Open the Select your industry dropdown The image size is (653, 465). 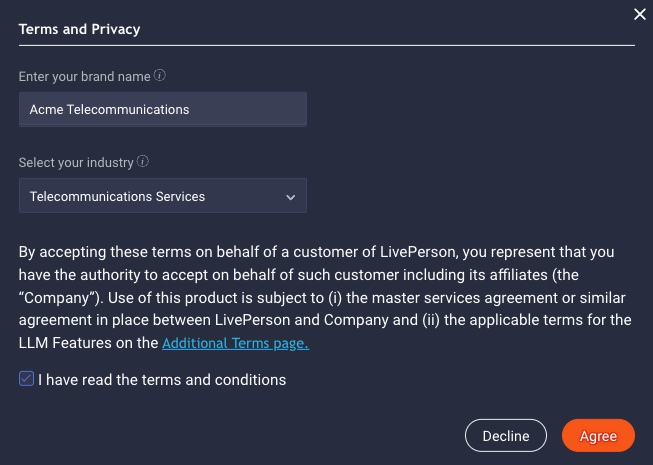(x=163, y=196)
